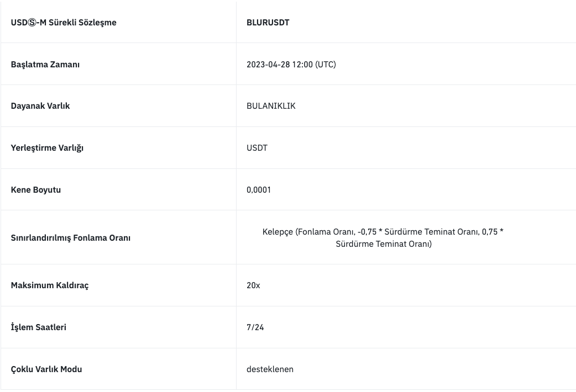This screenshot has width=576, height=392.
Task: Select the USDT settlement asset value
Action: pos(257,148)
